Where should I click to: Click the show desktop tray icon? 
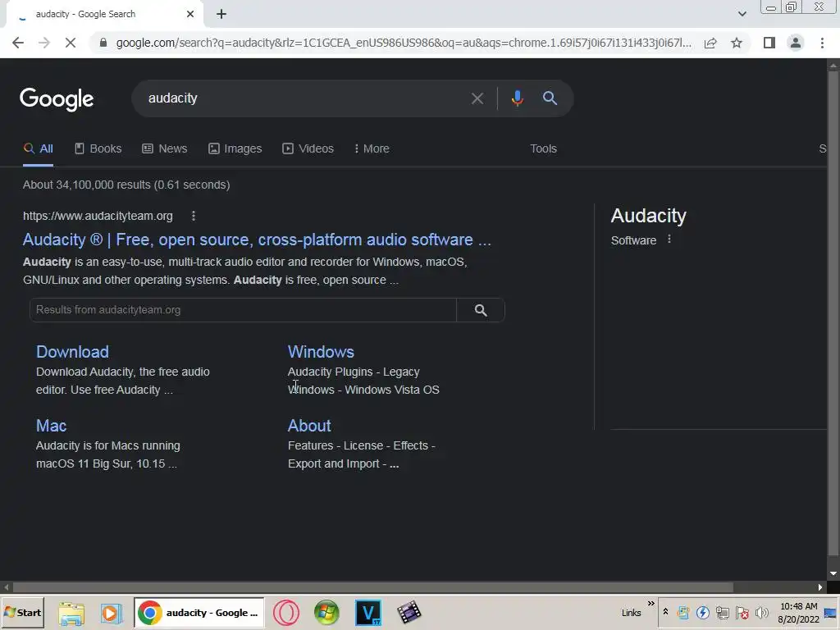click(831, 613)
